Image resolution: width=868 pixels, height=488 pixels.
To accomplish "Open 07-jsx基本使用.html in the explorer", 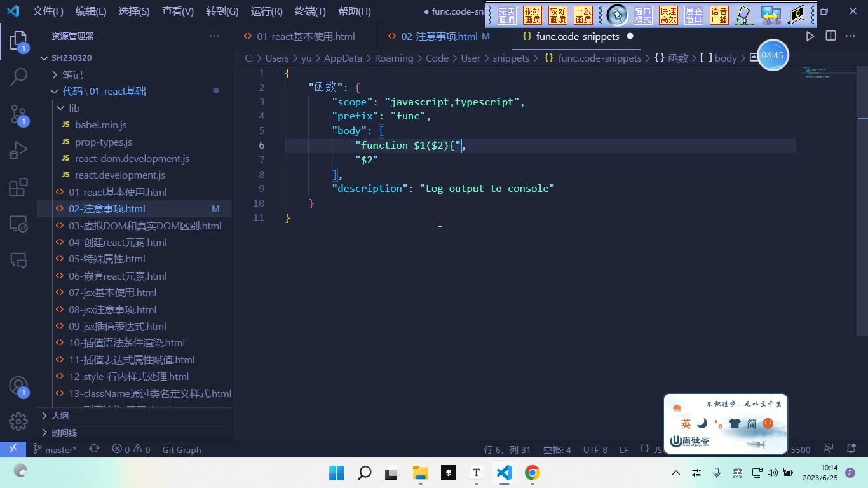I will [x=112, y=292].
